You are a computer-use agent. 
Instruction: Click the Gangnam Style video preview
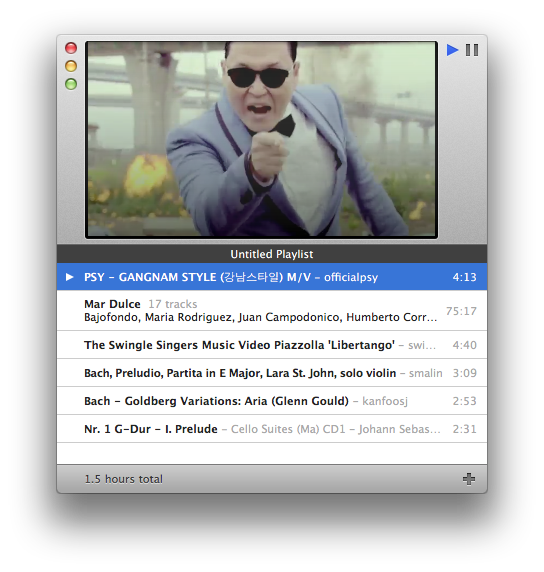tap(261, 140)
